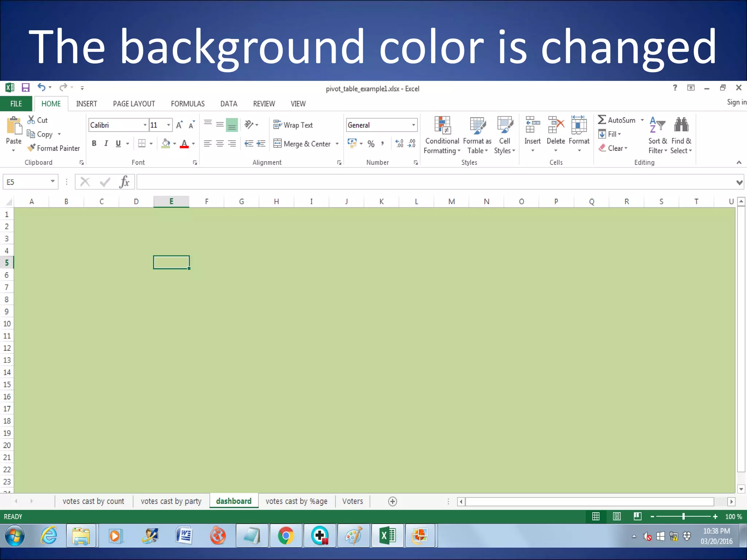Click the percent style icon
Image resolution: width=747 pixels, height=560 pixels.
371,144
